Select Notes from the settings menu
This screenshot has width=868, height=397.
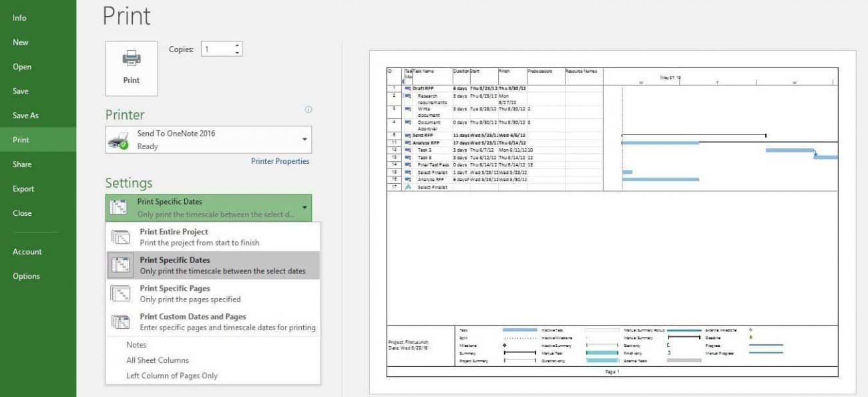tap(136, 344)
